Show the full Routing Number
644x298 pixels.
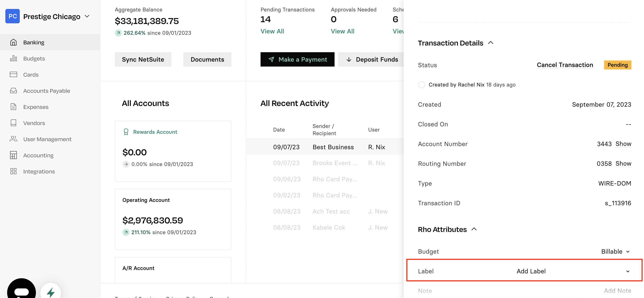click(x=623, y=164)
